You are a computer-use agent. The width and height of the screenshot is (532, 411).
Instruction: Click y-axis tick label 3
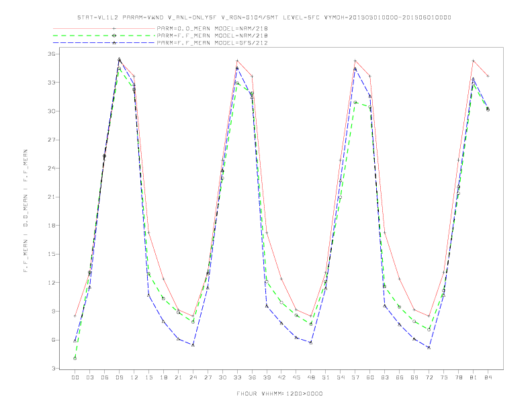click(53, 368)
